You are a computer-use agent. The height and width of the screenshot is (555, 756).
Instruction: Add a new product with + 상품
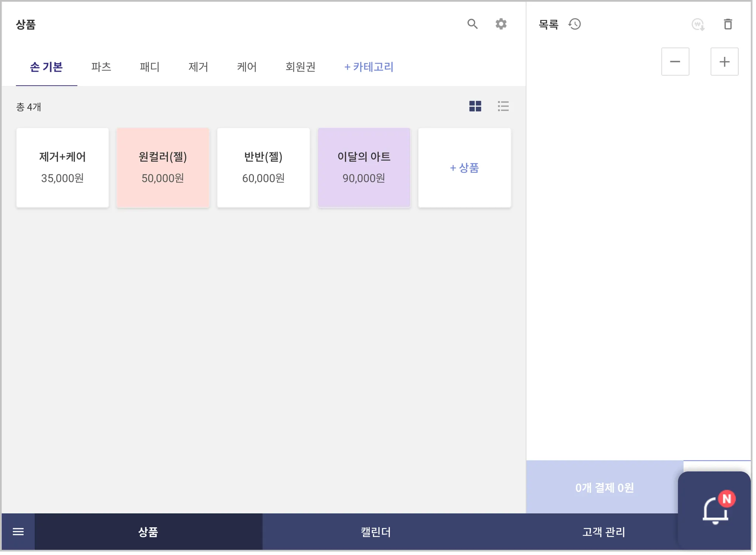[x=464, y=168]
